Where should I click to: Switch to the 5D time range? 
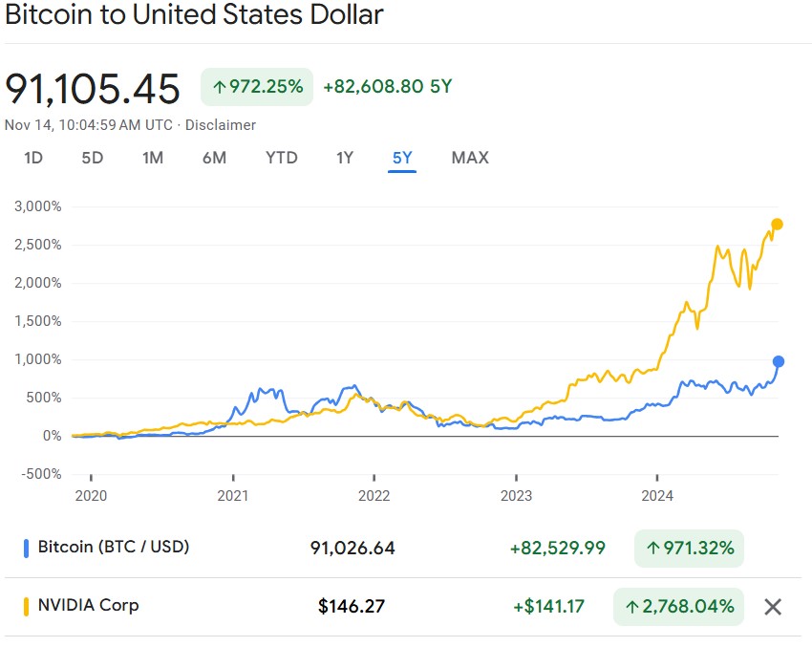click(x=92, y=158)
